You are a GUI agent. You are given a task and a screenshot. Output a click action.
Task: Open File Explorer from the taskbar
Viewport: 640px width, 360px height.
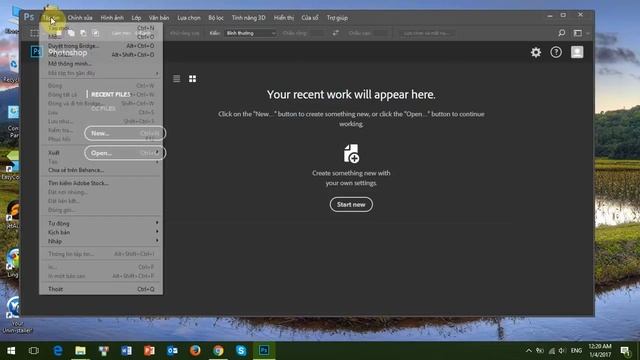tap(80, 351)
